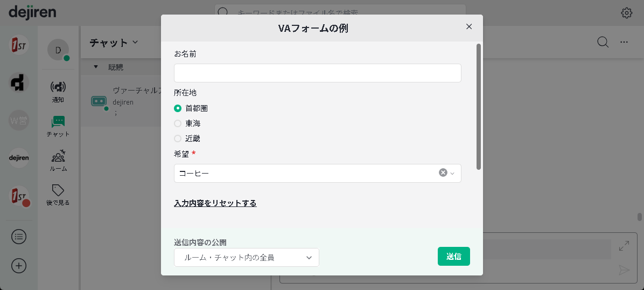Open the 後で見る tag icon
Image resolution: width=644 pixels, height=290 pixels.
[x=58, y=190]
